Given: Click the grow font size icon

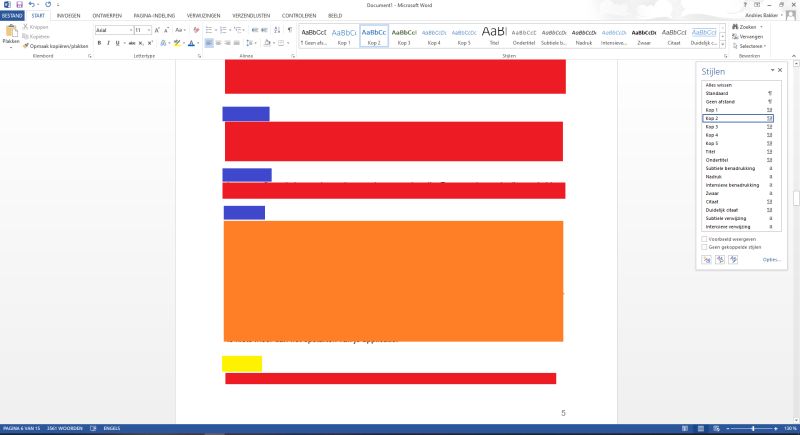Looking at the screenshot, I should point(157,30).
